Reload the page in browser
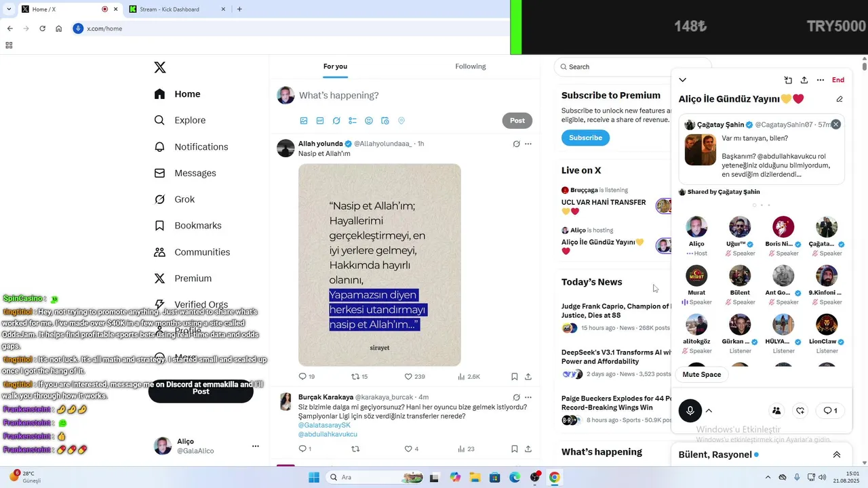 point(42,28)
